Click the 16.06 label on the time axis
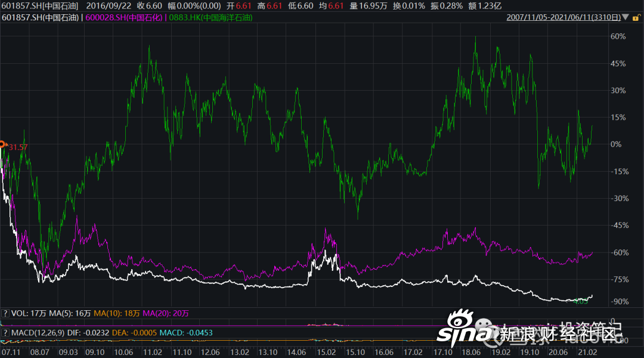 (384, 352)
